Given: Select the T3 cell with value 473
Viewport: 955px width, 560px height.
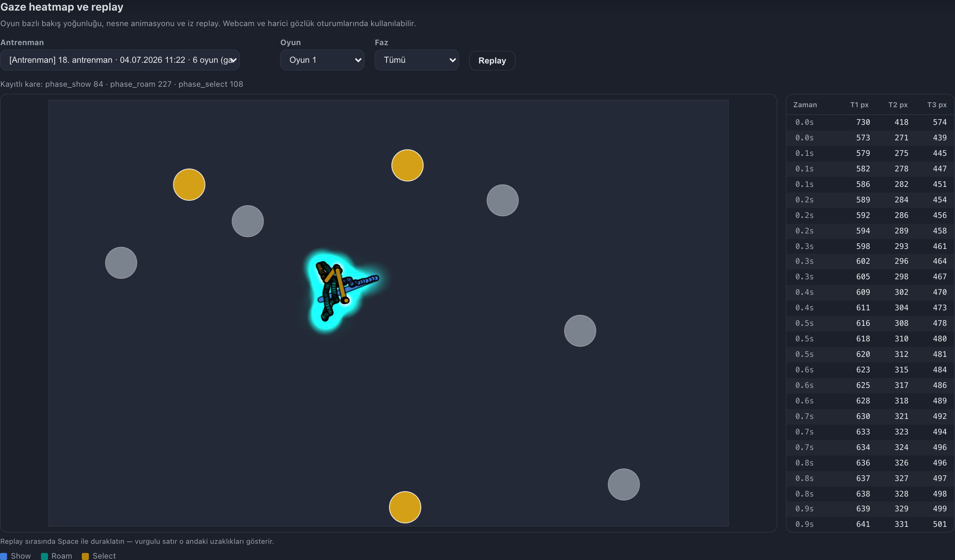Looking at the screenshot, I should point(939,308).
